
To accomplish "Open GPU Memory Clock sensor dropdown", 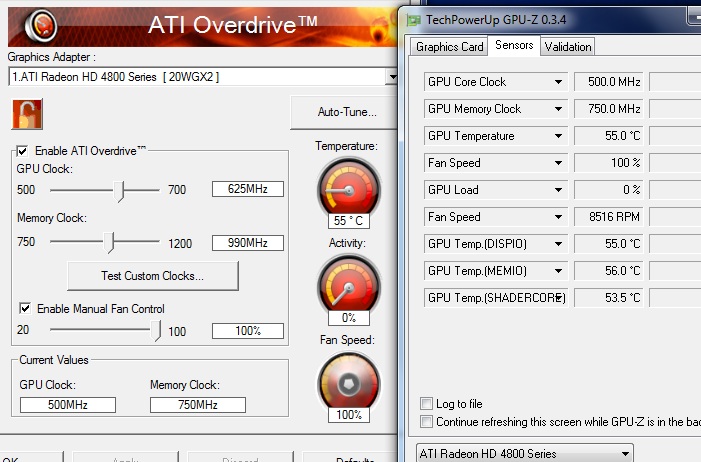I will point(558,109).
